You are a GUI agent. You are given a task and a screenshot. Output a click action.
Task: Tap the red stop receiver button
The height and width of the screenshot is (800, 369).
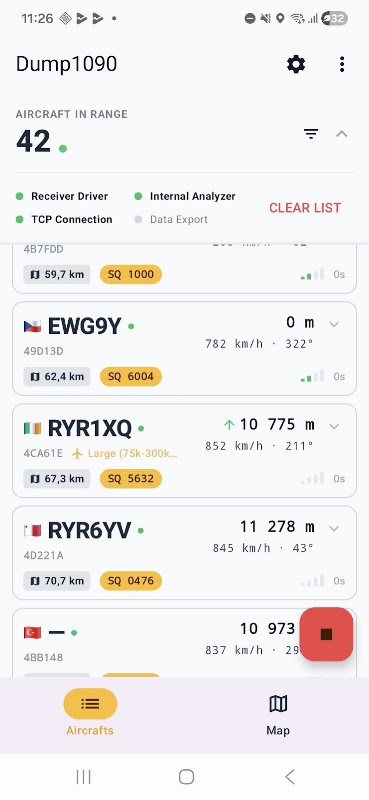coord(326,634)
